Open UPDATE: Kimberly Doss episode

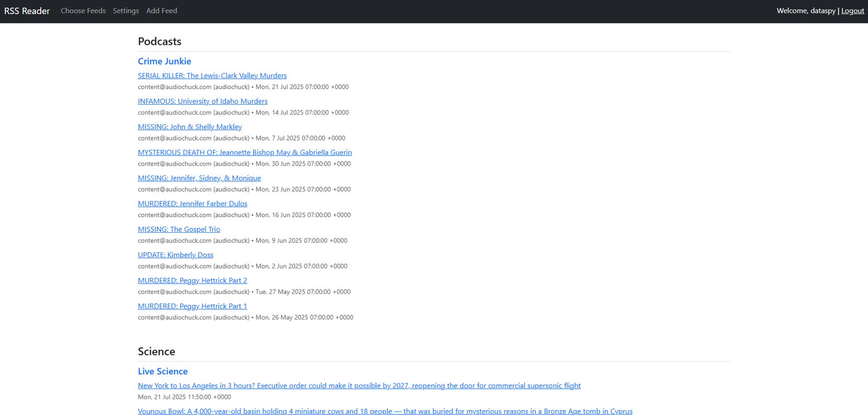(175, 254)
